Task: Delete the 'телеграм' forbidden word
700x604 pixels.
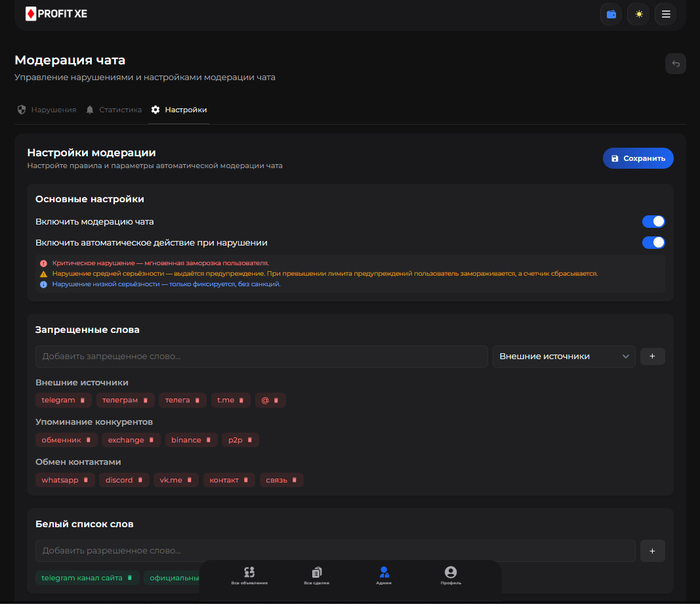Action: point(146,400)
